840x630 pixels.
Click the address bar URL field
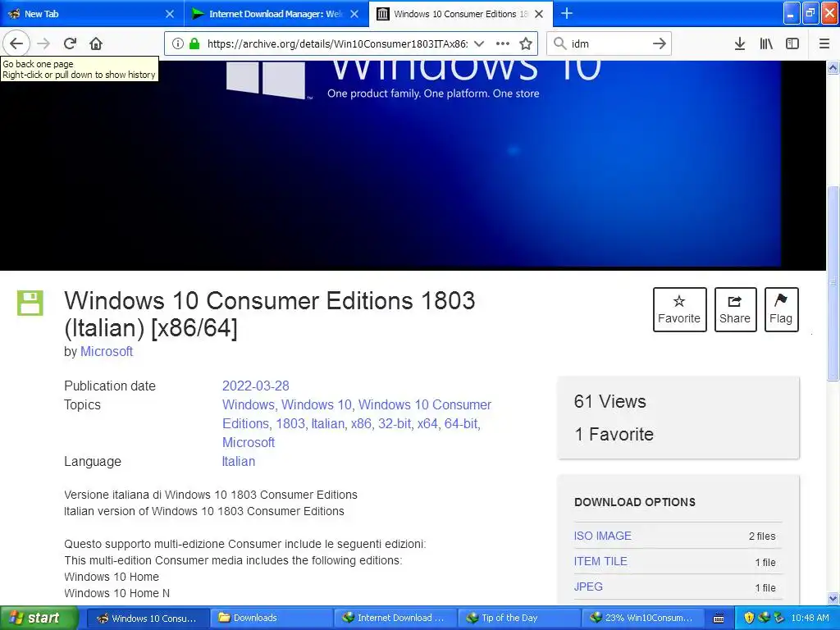(x=336, y=43)
